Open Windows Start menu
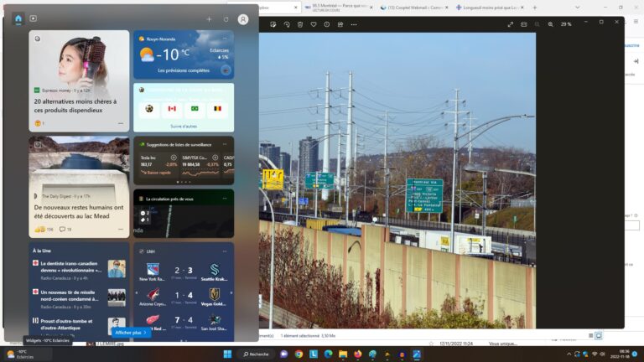 coord(227,354)
